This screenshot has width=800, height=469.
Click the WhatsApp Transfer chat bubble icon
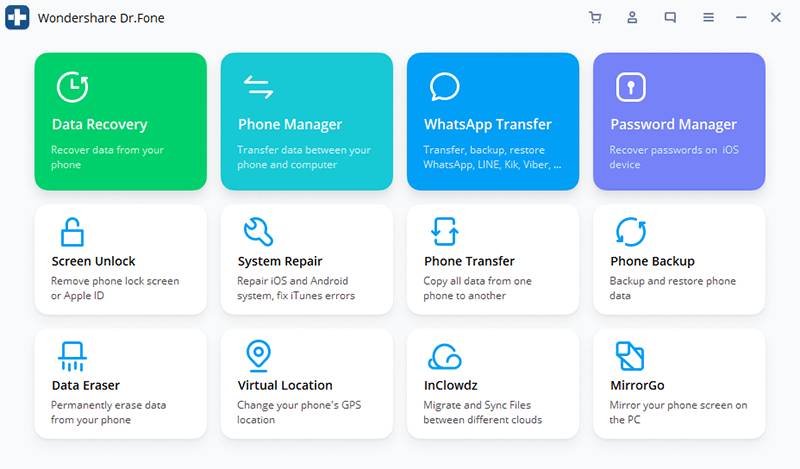pos(444,87)
